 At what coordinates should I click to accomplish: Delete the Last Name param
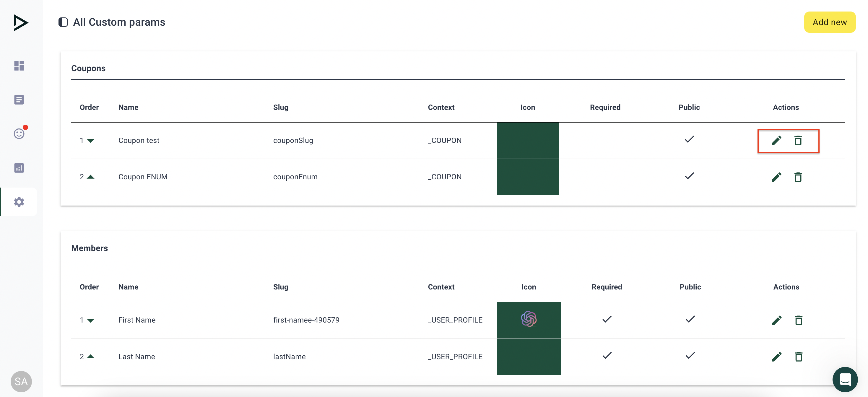coord(798,357)
